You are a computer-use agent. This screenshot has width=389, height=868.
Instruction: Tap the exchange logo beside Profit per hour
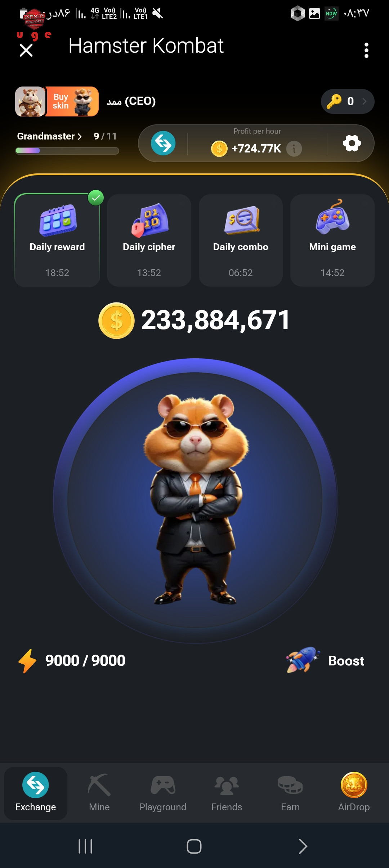tap(163, 143)
